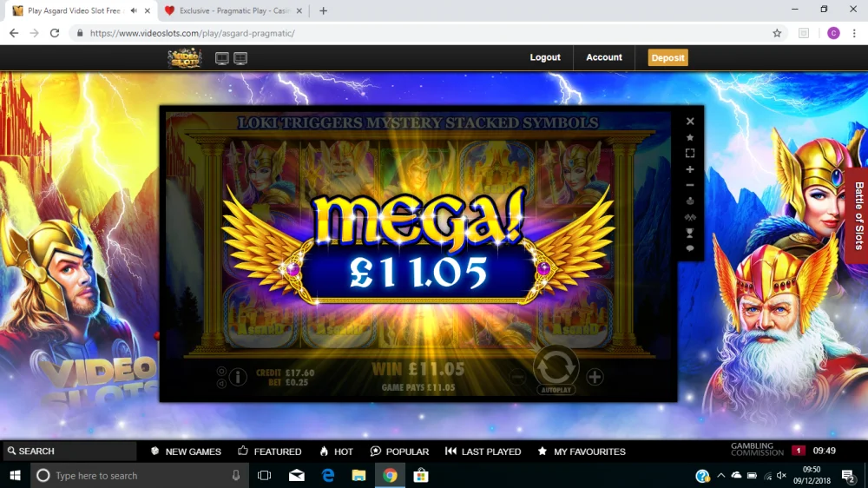
Task: Open the Mail app from taskbar
Action: point(297,475)
